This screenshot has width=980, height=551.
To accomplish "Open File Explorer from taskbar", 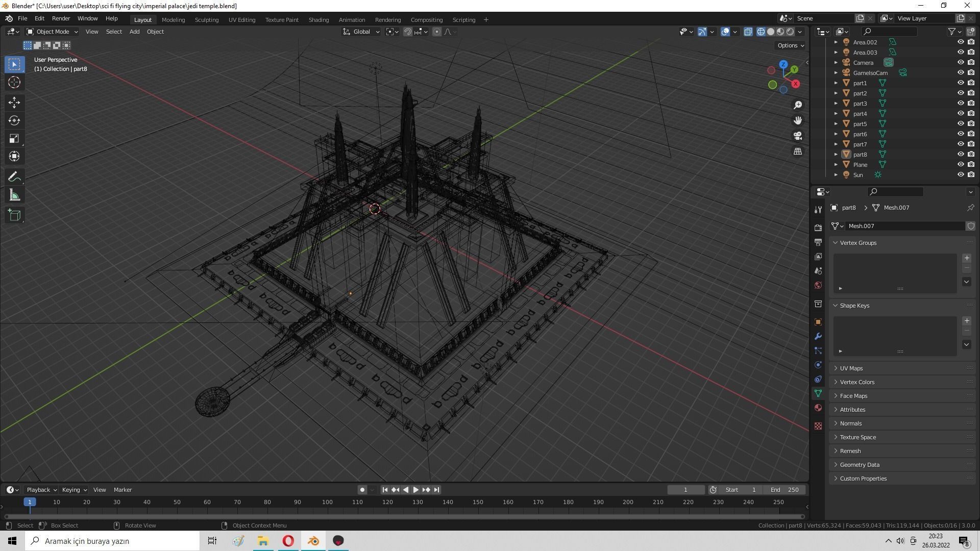I will (x=263, y=541).
